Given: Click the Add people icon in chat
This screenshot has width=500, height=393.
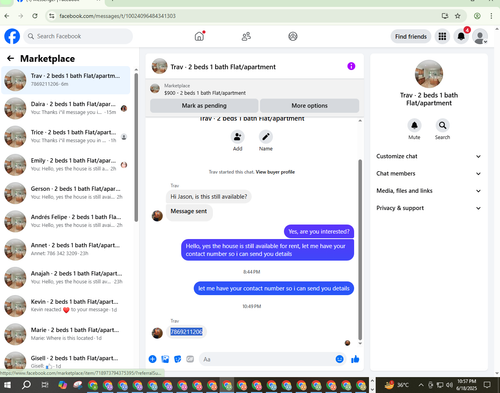Looking at the screenshot, I should [237, 137].
